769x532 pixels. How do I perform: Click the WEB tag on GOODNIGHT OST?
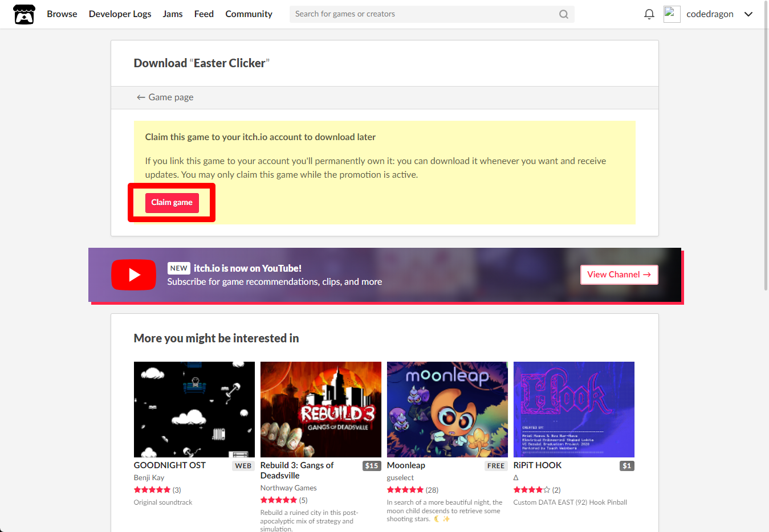pyautogui.click(x=243, y=466)
